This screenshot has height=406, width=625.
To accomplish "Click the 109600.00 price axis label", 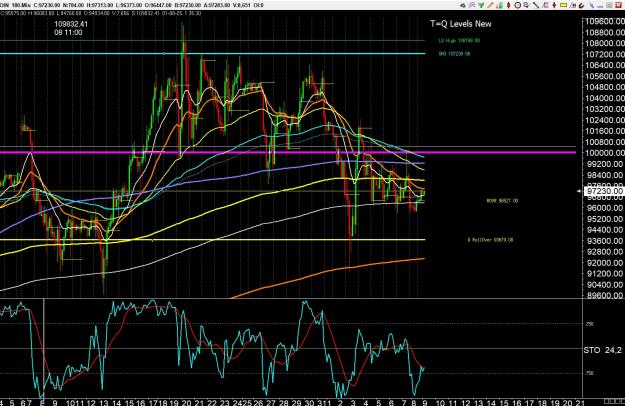I will [x=605, y=22].
